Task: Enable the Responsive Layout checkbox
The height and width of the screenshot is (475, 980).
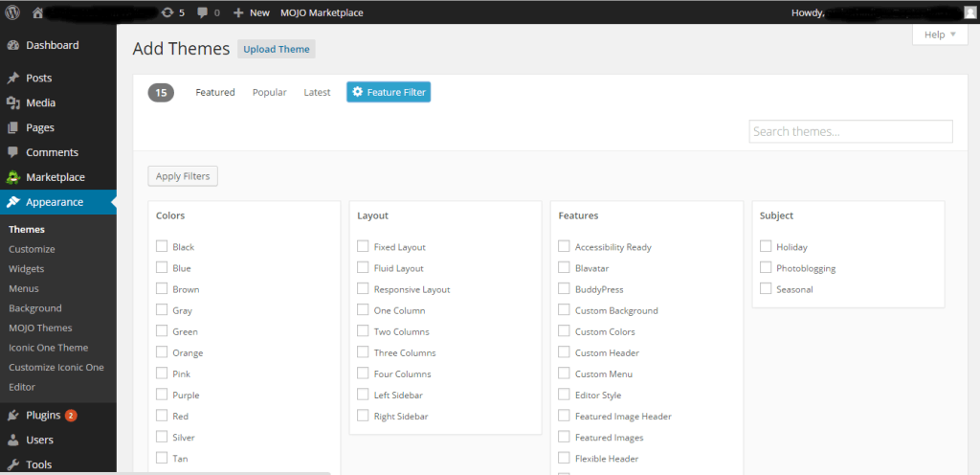Action: click(363, 289)
